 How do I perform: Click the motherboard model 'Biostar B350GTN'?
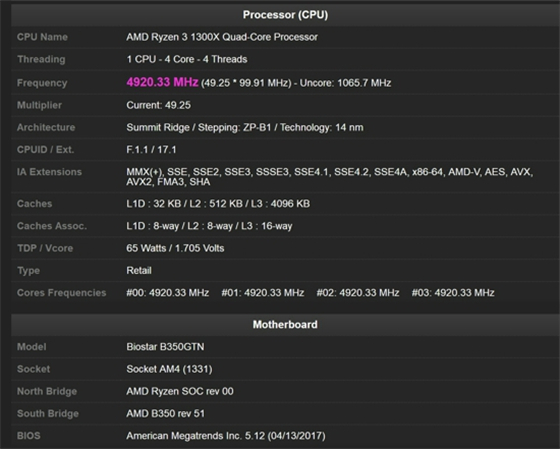165,346
